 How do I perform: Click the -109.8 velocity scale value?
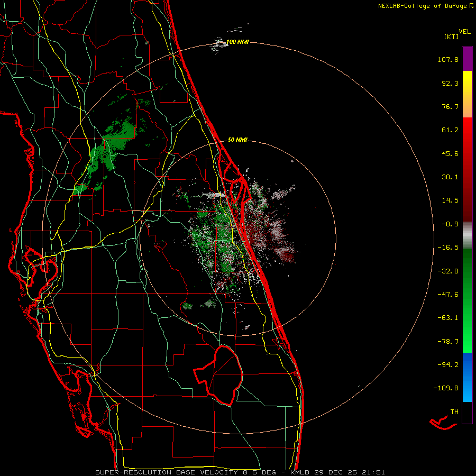pyautogui.click(x=446, y=388)
